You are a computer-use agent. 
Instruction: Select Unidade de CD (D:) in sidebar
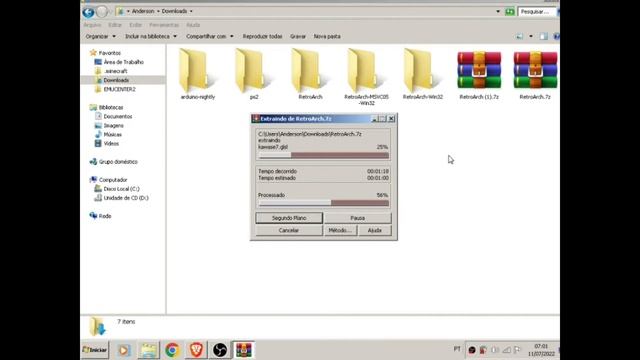pyautogui.click(x=121, y=198)
